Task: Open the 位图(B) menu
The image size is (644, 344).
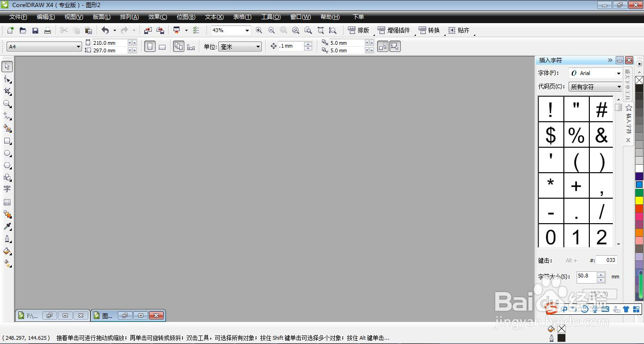Action: [x=186, y=17]
